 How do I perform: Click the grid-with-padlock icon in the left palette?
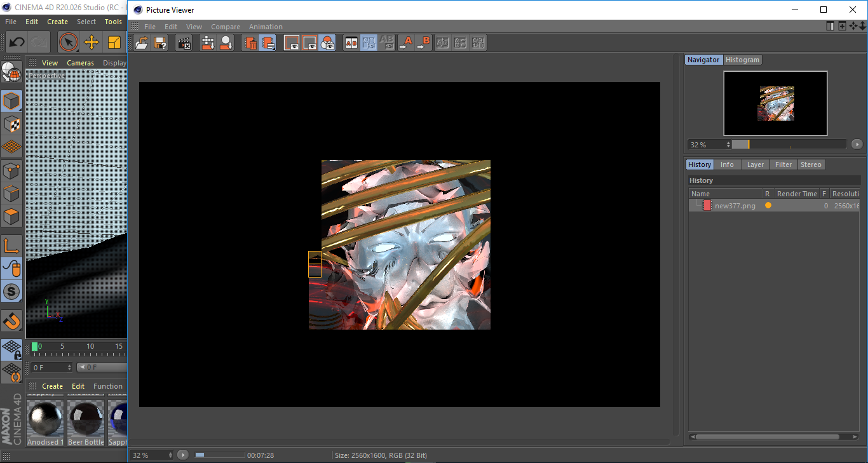coord(11,349)
